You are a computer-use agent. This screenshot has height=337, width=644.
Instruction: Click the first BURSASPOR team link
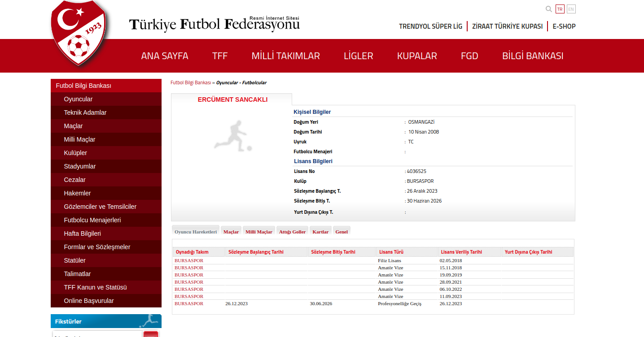189,260
